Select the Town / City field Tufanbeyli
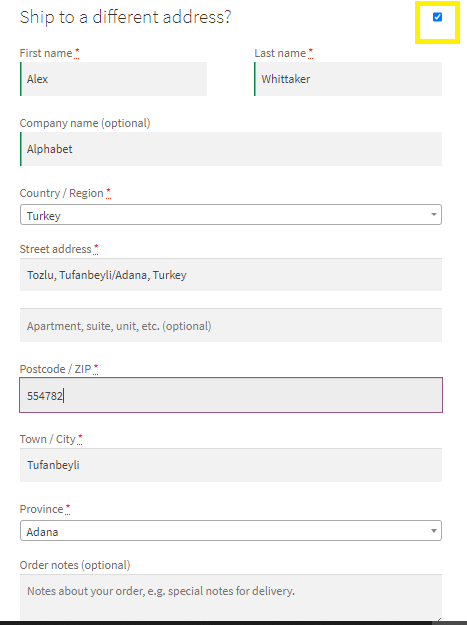 coord(231,465)
